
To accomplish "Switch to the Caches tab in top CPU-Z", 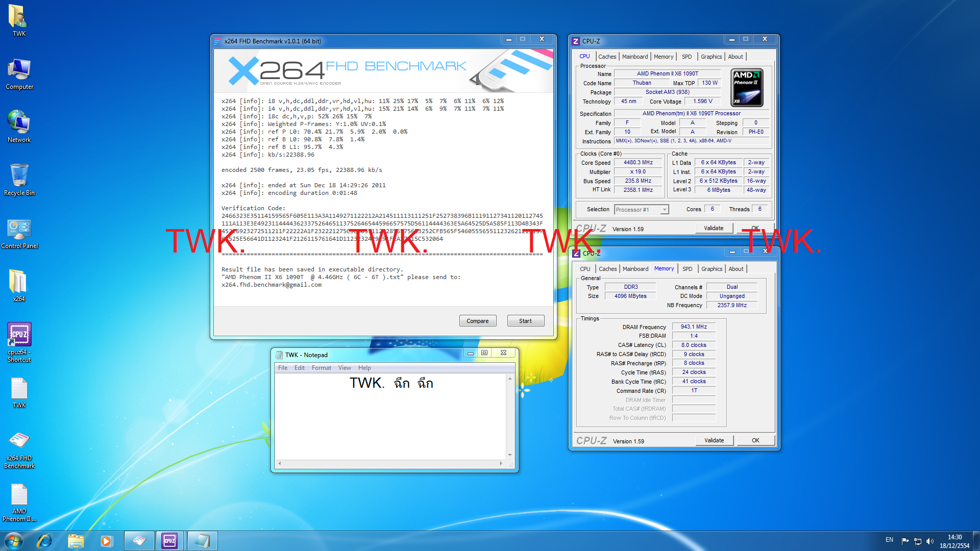I will pos(607,57).
